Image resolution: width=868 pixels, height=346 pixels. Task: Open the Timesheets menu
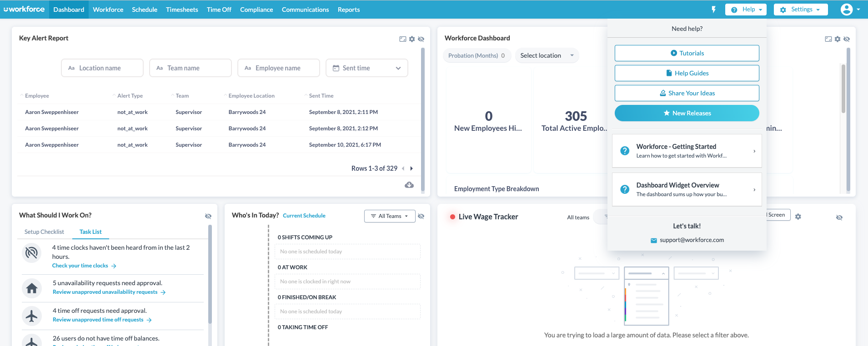(182, 10)
